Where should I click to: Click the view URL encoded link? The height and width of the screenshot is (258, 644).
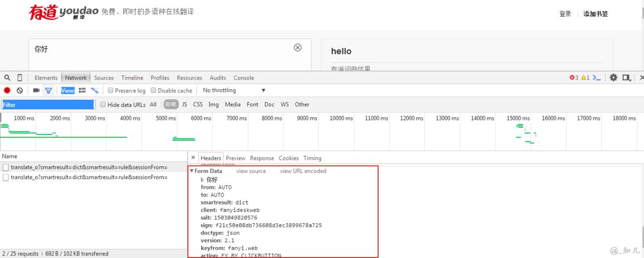[303, 171]
